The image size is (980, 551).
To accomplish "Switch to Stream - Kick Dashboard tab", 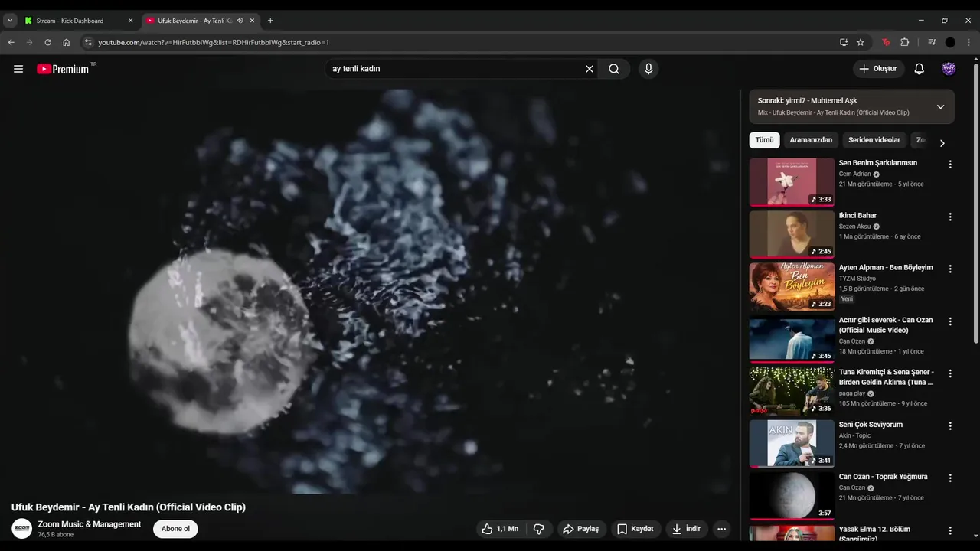I will point(77,21).
